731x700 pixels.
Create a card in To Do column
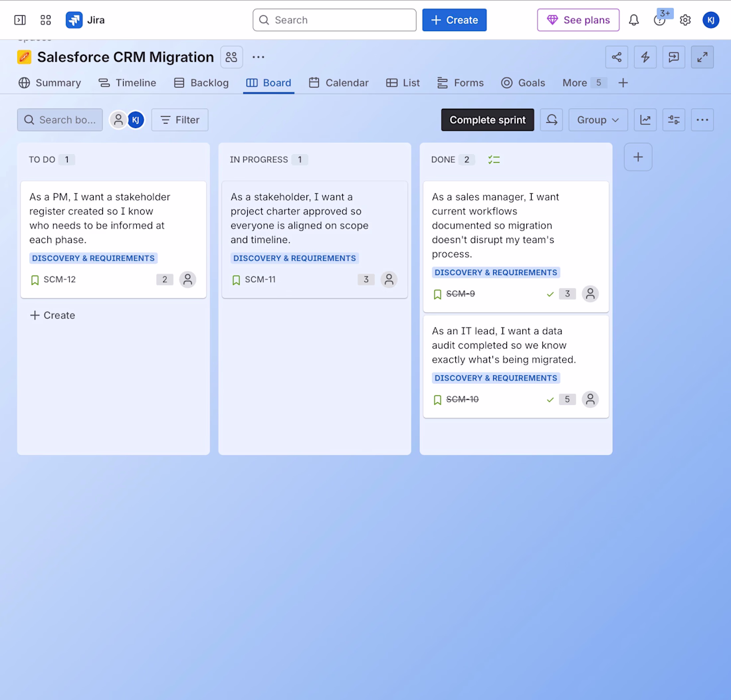pos(52,315)
